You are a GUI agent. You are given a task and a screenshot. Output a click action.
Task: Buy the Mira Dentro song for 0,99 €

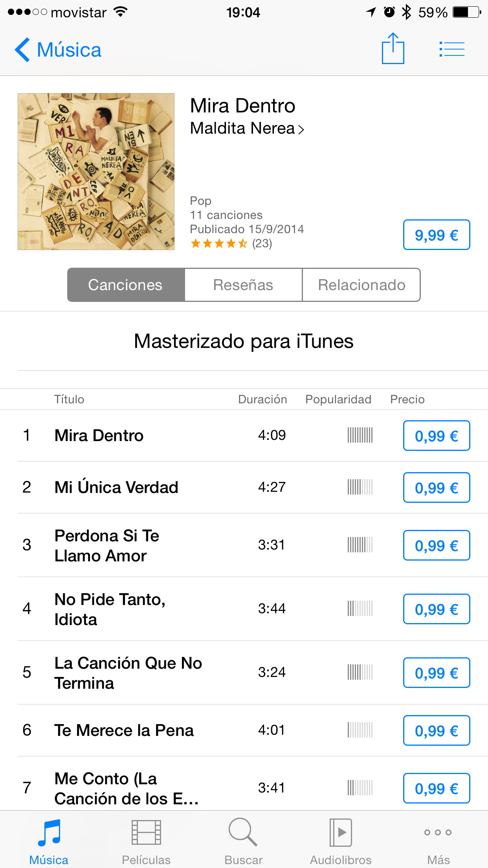click(x=437, y=436)
